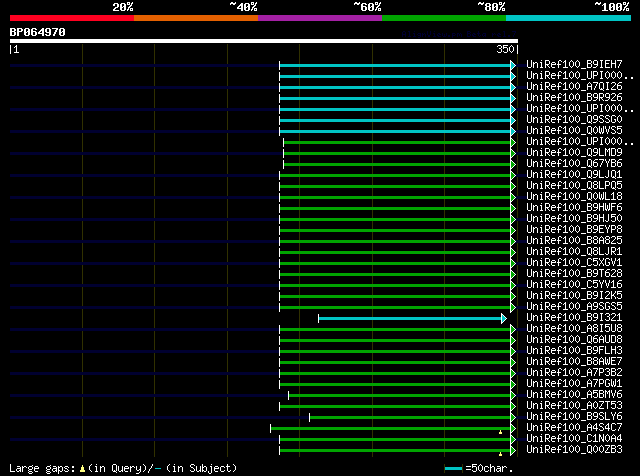Click the white query sequence ruler bar
The height and width of the screenshot is (476, 640).
pyautogui.click(x=264, y=41)
